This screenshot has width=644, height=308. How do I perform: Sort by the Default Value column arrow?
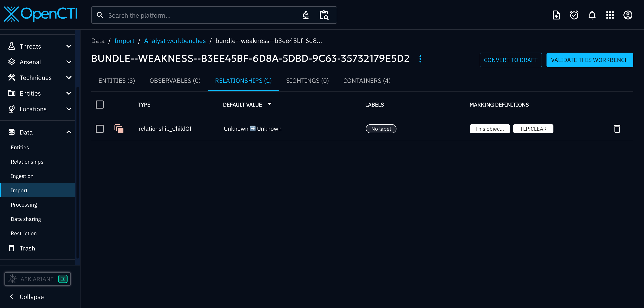269,104
